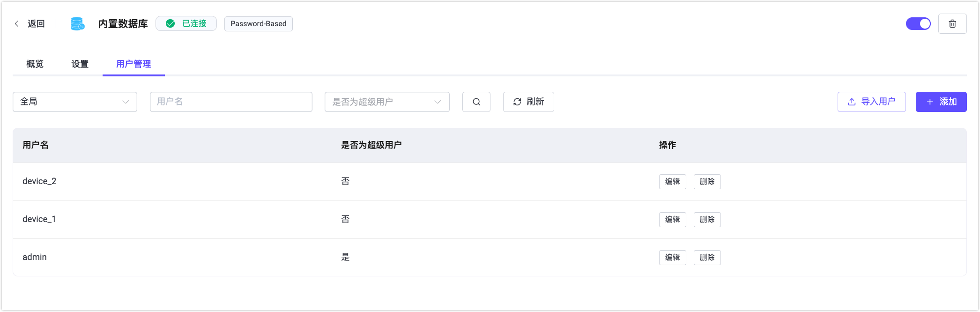Click the back arrow icon
Image resolution: width=980 pixels, height=312 pixels.
17,24
